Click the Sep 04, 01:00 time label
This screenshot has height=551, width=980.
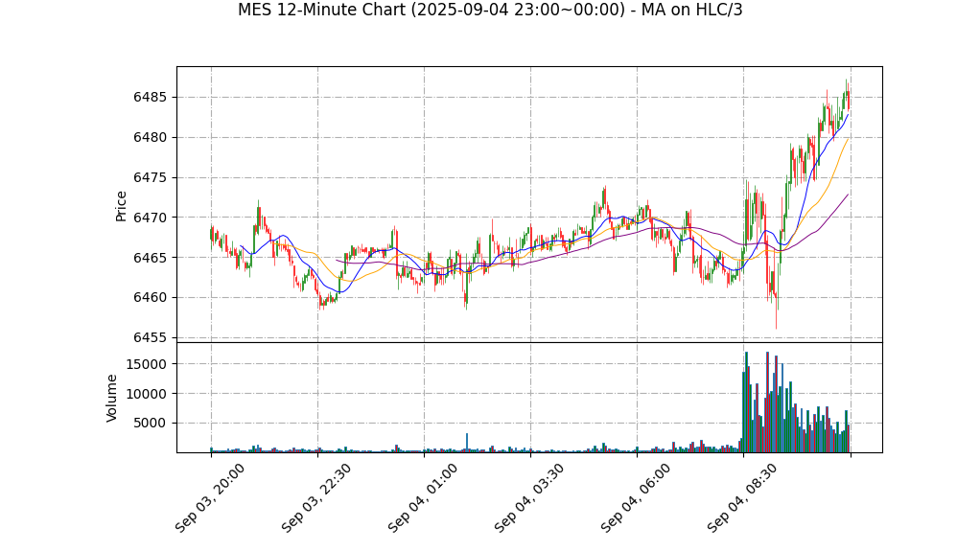point(423,498)
